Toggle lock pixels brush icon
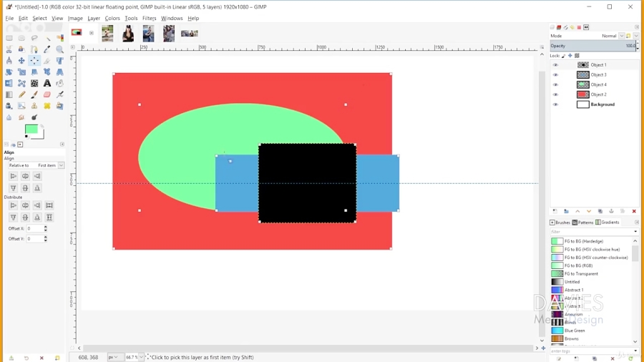 tap(564, 55)
